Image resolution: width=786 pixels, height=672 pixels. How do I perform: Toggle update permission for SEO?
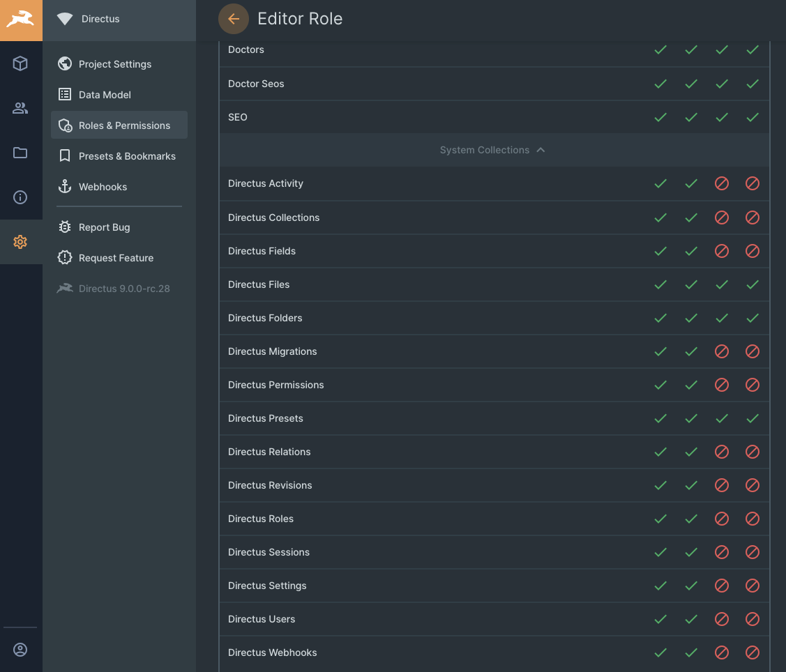[x=722, y=117]
